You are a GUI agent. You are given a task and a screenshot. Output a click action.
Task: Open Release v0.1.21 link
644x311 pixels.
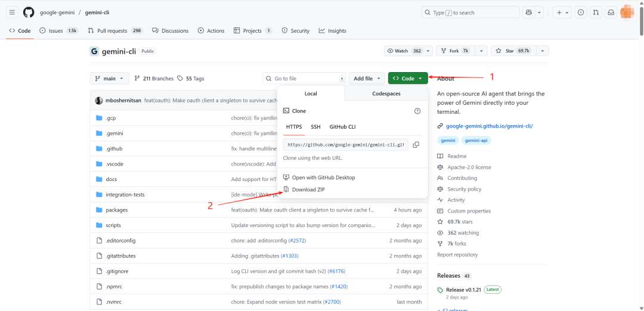(x=464, y=290)
